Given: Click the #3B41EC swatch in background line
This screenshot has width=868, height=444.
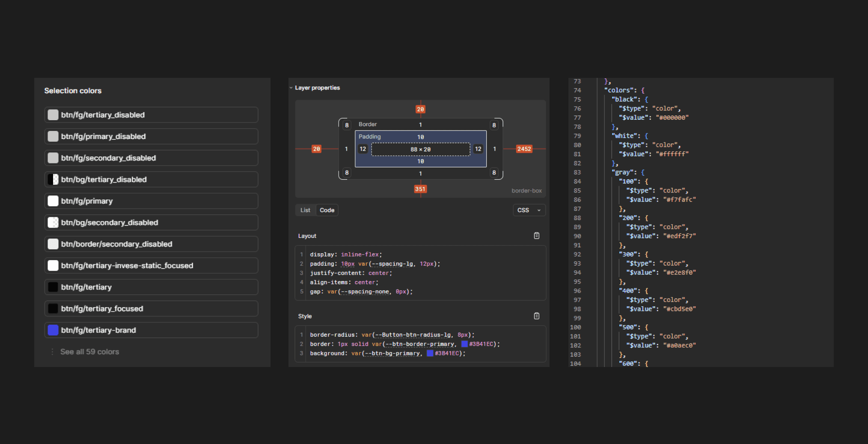Looking at the screenshot, I should 430,353.
